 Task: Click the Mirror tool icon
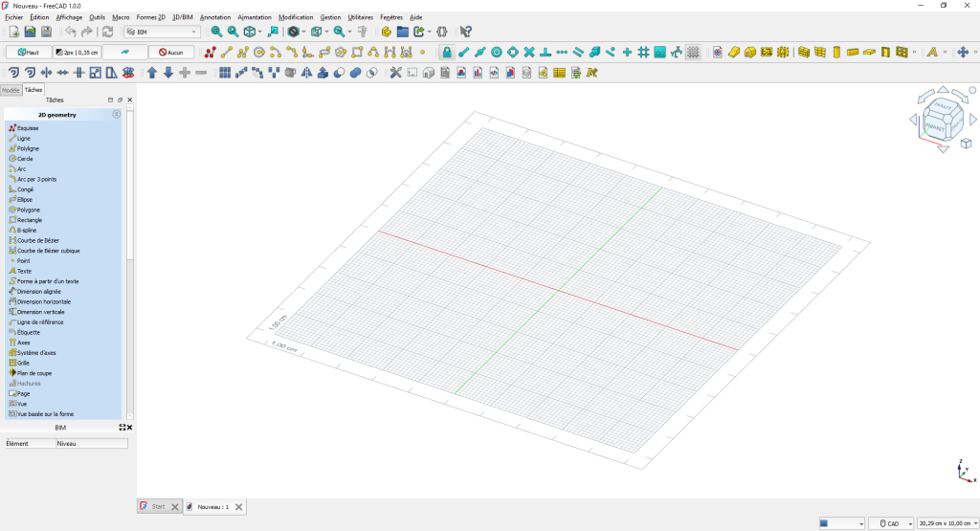pyautogui.click(x=306, y=73)
